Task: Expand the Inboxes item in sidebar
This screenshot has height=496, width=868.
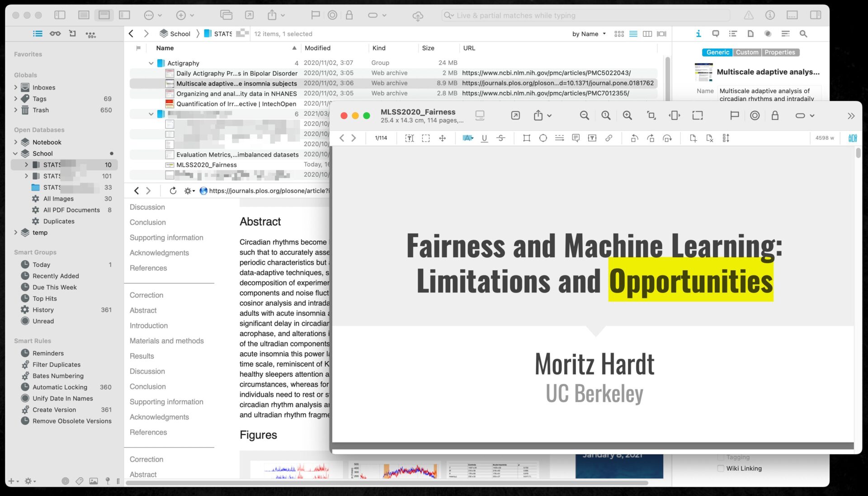Action: (16, 87)
